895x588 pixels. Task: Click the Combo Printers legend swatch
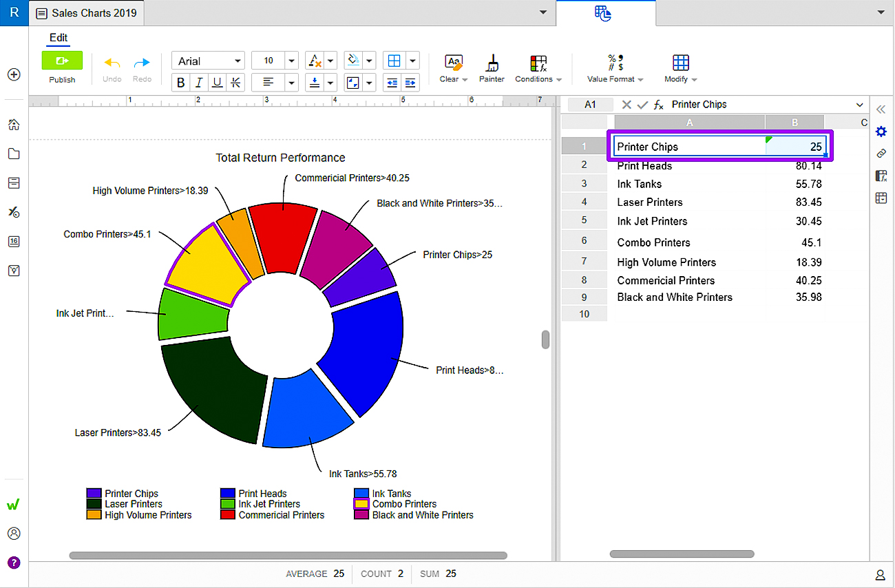coord(361,504)
